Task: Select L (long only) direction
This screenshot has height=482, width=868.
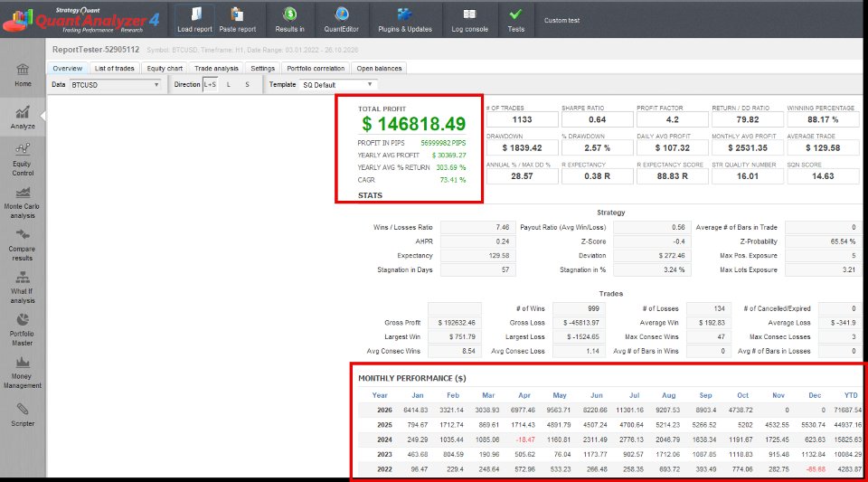Action: [x=229, y=85]
